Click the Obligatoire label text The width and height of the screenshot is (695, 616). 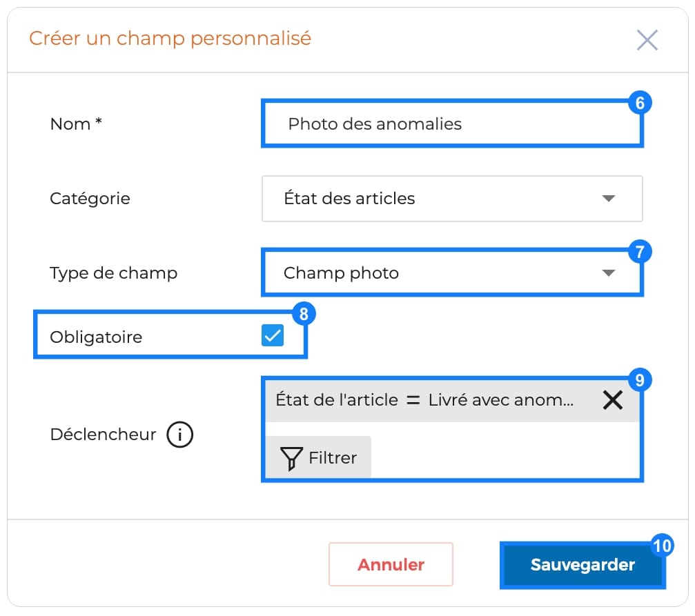click(96, 337)
